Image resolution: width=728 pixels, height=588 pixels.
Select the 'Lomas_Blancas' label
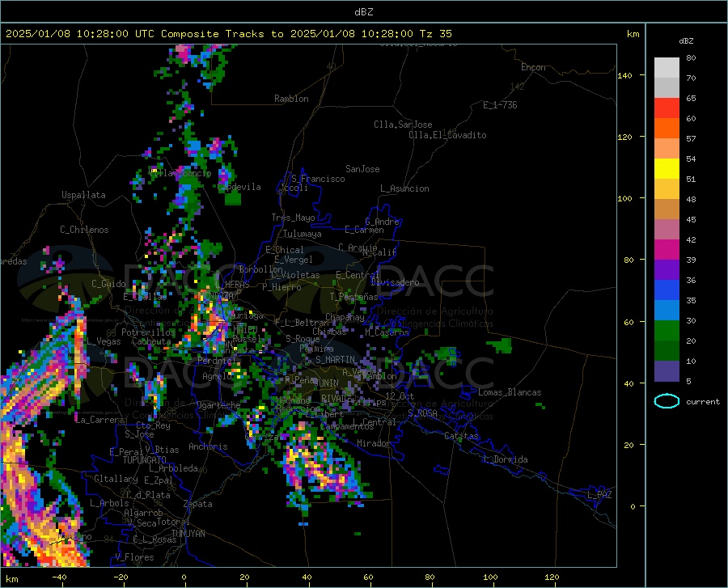click(x=510, y=392)
